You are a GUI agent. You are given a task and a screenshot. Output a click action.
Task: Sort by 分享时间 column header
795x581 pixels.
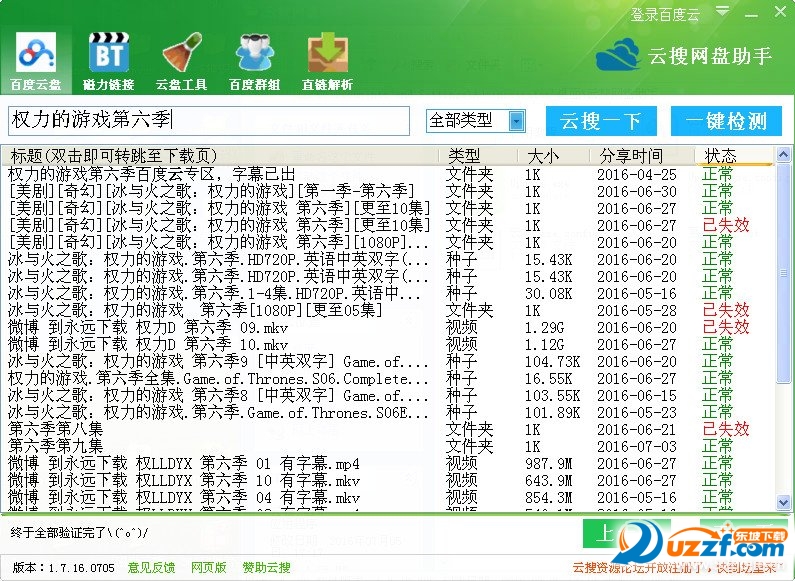(643, 156)
